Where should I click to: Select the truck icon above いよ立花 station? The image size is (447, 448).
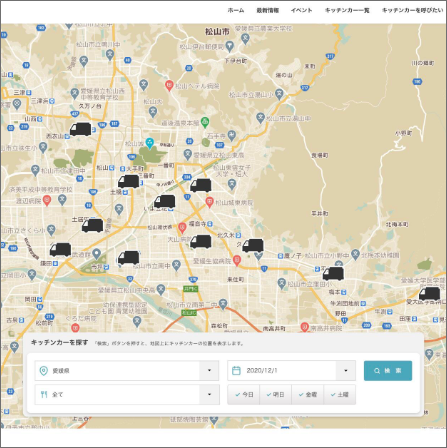(x=165, y=201)
